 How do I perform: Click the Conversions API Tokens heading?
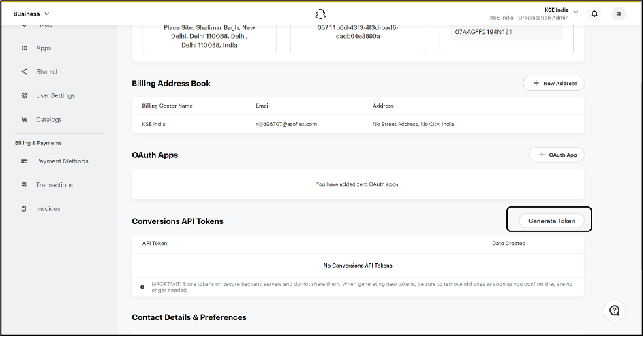pyautogui.click(x=177, y=221)
